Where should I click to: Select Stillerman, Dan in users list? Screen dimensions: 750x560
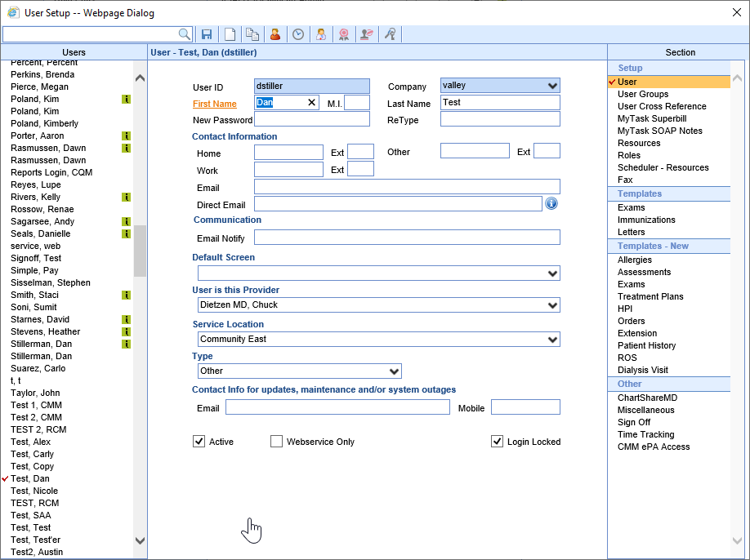tap(41, 344)
